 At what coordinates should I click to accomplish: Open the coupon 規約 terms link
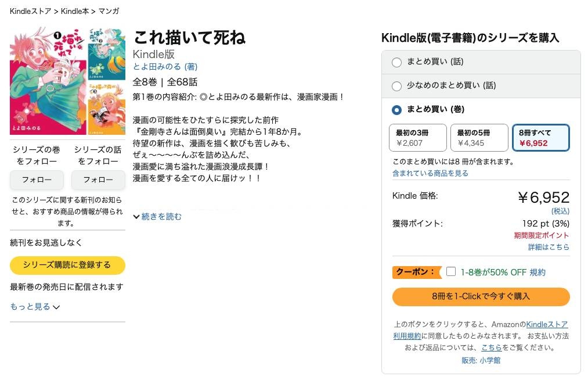point(538,273)
